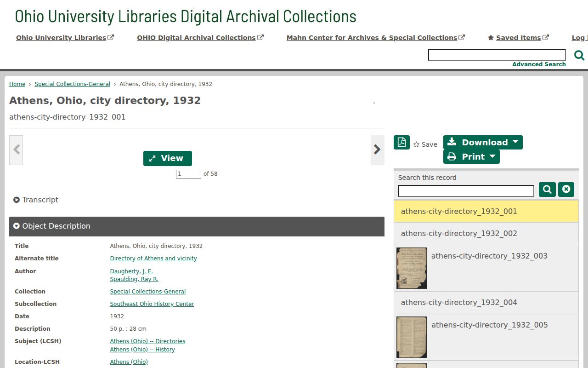The width and height of the screenshot is (588, 368).
Task: Go to Home breadcrumb
Action: pyautogui.click(x=17, y=84)
